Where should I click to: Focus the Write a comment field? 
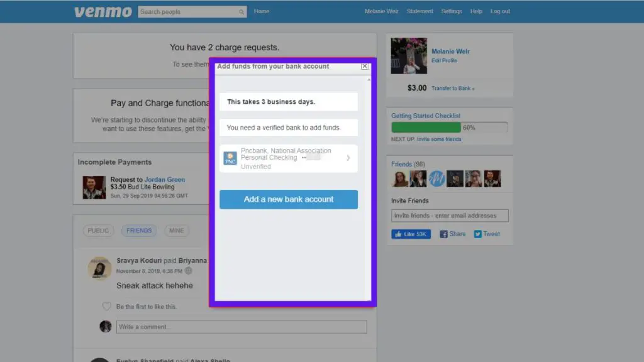pos(241,327)
